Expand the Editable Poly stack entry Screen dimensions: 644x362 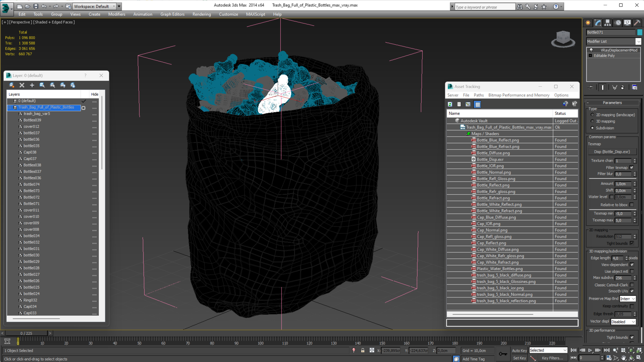pyautogui.click(x=590, y=55)
